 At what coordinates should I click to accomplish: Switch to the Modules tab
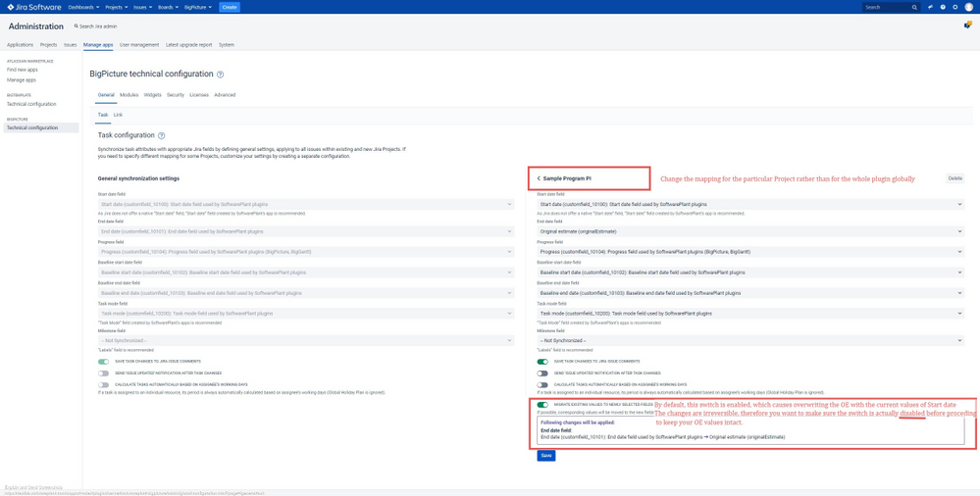click(129, 95)
